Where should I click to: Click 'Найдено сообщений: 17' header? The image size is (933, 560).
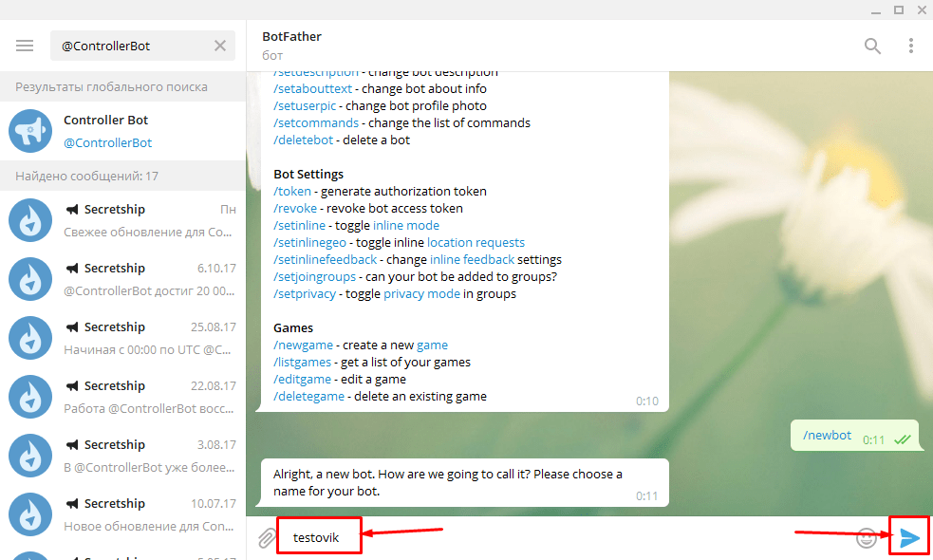(87, 177)
